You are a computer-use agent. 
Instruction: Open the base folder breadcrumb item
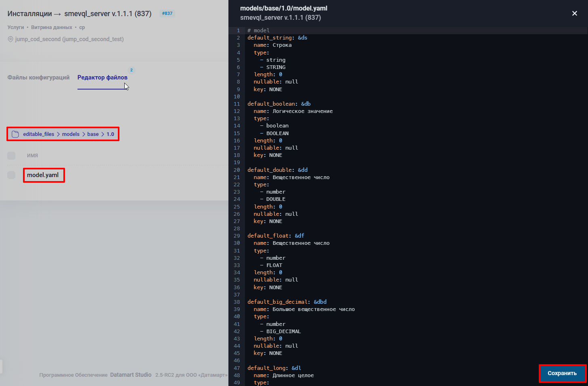tap(93, 134)
